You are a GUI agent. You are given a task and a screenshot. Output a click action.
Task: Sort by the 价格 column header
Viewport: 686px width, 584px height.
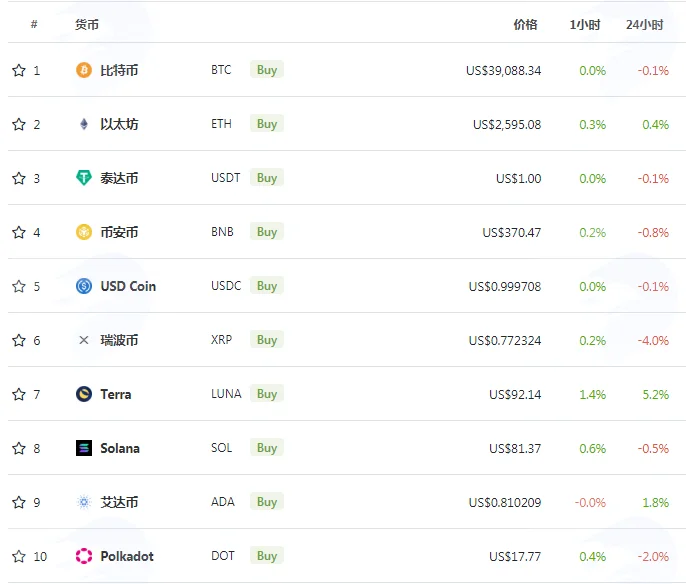click(x=525, y=24)
